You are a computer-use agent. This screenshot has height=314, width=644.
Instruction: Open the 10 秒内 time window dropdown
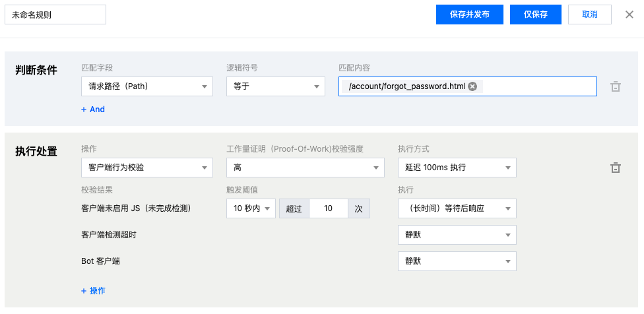coord(250,208)
